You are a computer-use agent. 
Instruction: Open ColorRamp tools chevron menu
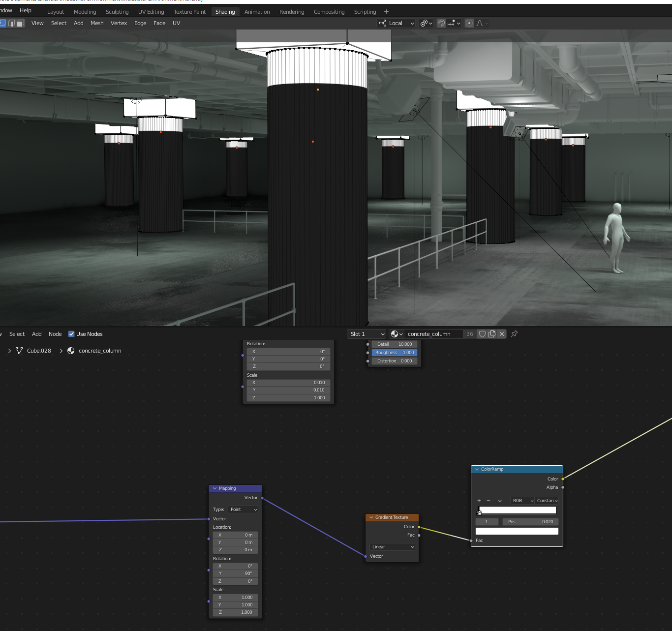[x=500, y=501]
